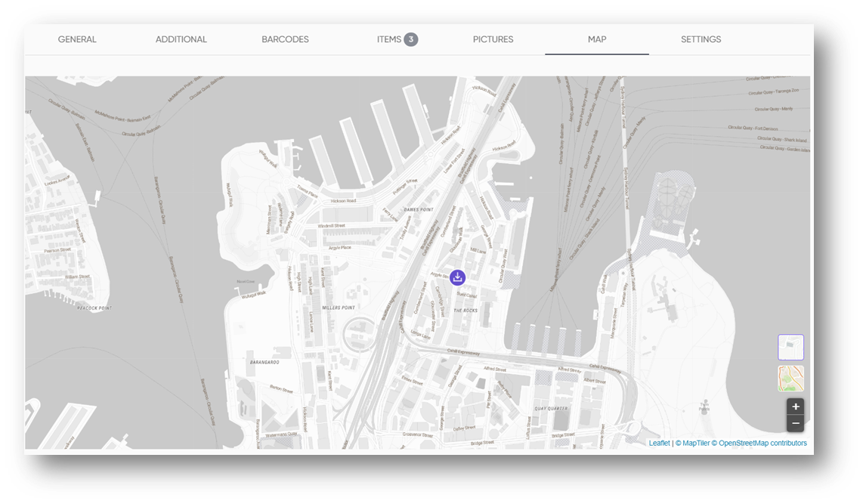
Task: Switch to the colored street map thumbnail
Action: pyautogui.click(x=791, y=379)
